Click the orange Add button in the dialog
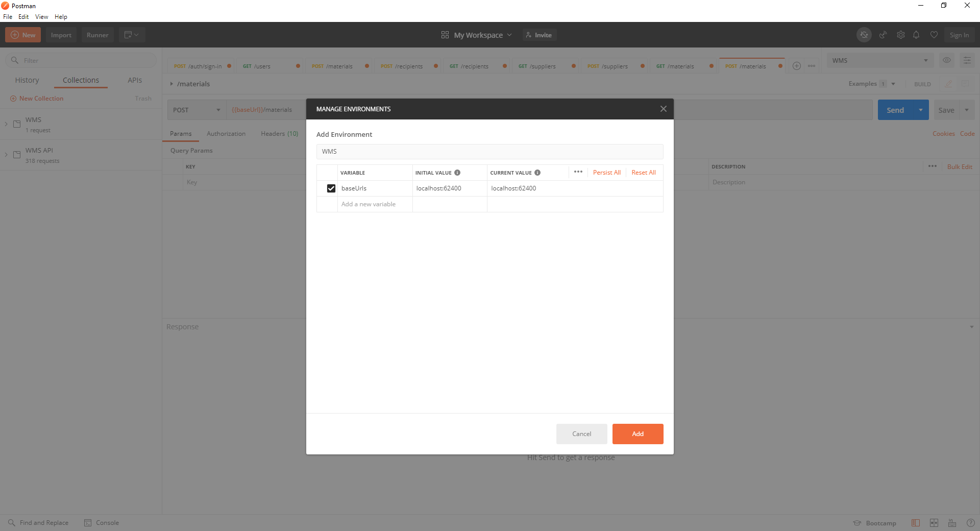Image resolution: width=980 pixels, height=531 pixels. click(x=638, y=434)
